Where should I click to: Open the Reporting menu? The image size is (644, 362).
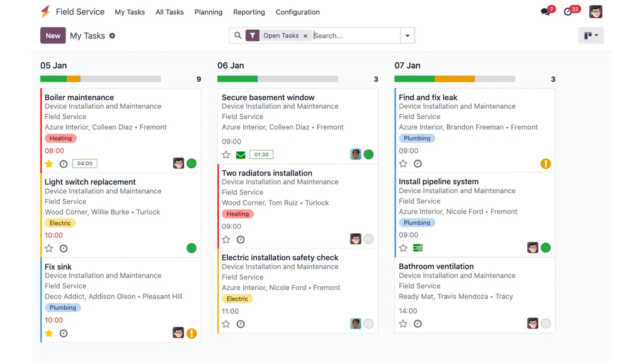point(249,12)
